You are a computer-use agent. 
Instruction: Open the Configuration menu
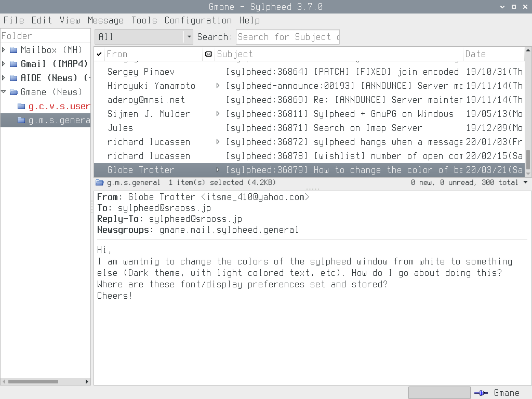pyautogui.click(x=198, y=20)
